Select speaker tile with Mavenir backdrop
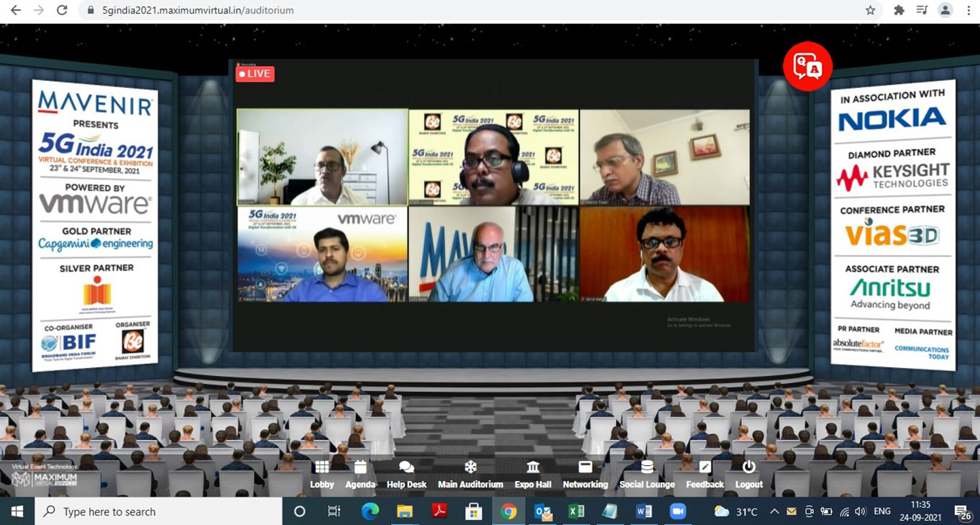Viewport: 980px width, 525px height. (493, 254)
